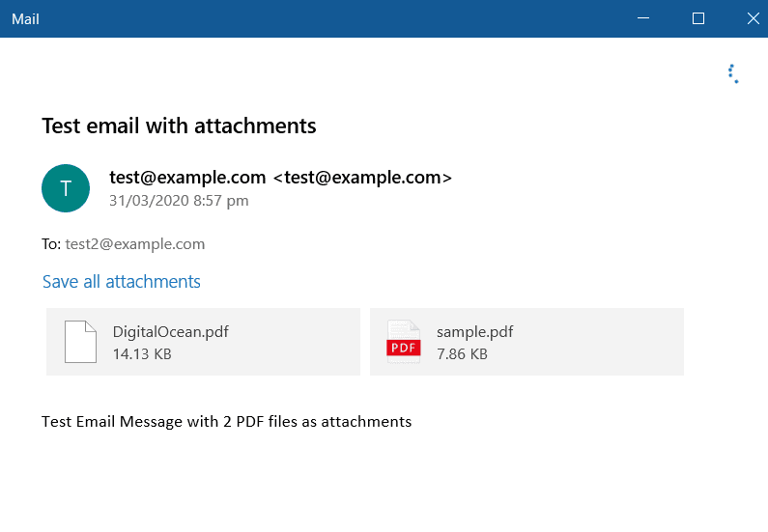Click the sender avatar circle "T"
Viewport: 768px width, 532px height.
click(x=66, y=188)
